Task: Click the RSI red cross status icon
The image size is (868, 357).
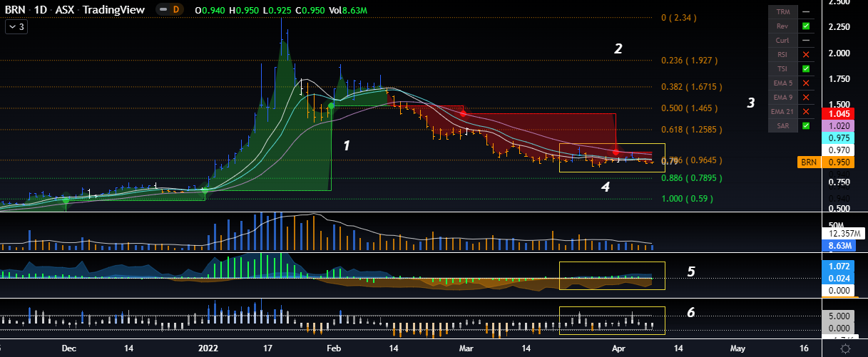Action: pos(806,55)
